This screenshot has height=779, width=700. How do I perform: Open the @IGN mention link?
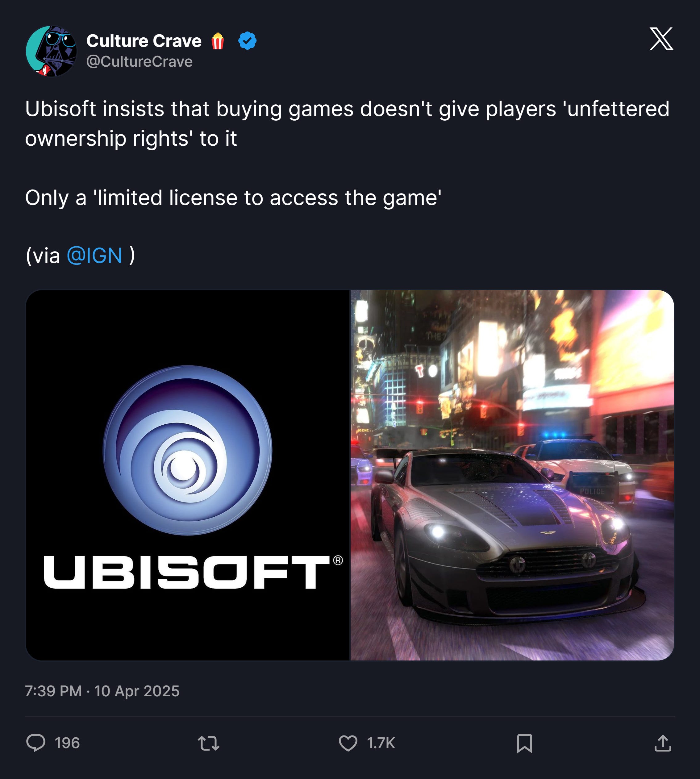tap(94, 256)
